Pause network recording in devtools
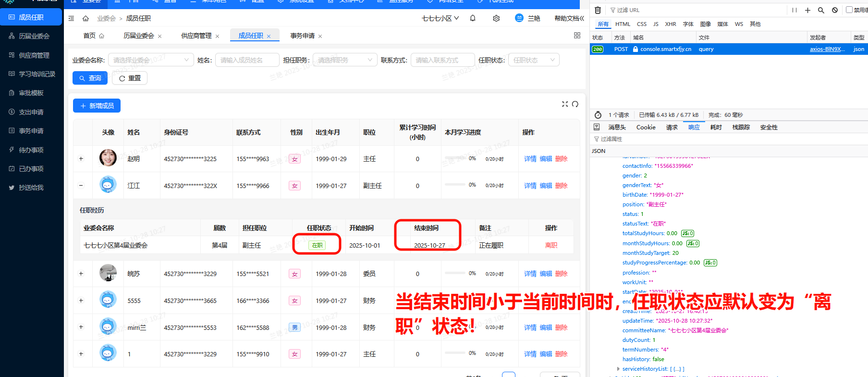This screenshot has width=868, height=377. [795, 10]
